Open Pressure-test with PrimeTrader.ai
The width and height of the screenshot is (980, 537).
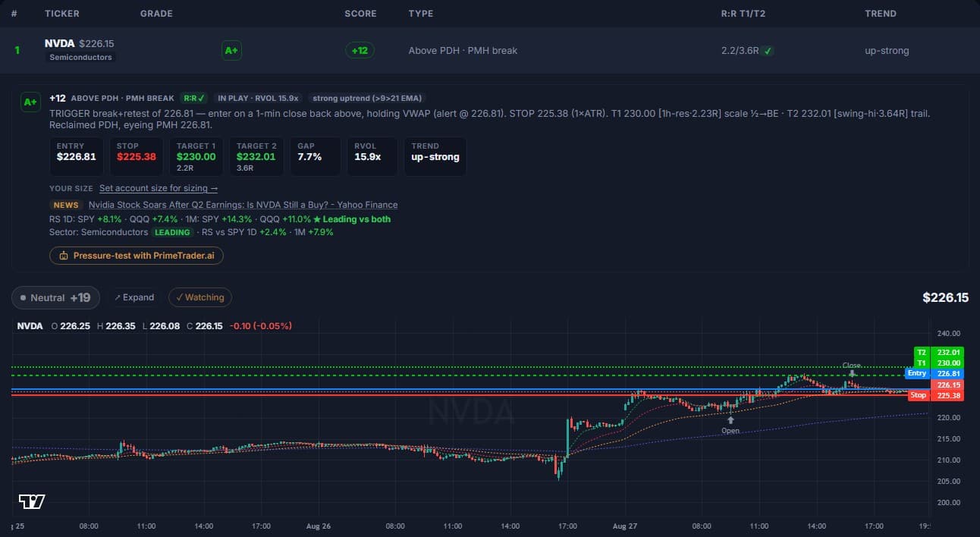click(x=137, y=256)
